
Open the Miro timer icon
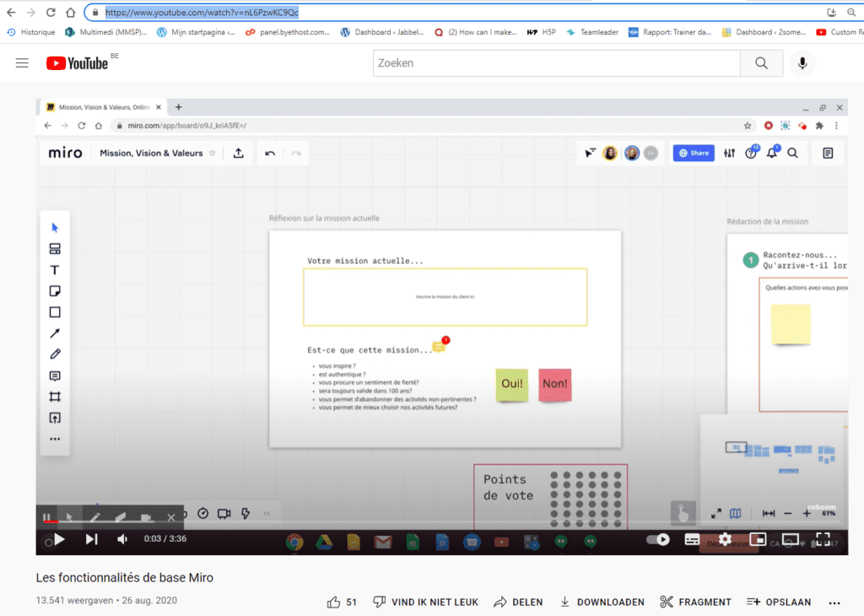pos(202,513)
